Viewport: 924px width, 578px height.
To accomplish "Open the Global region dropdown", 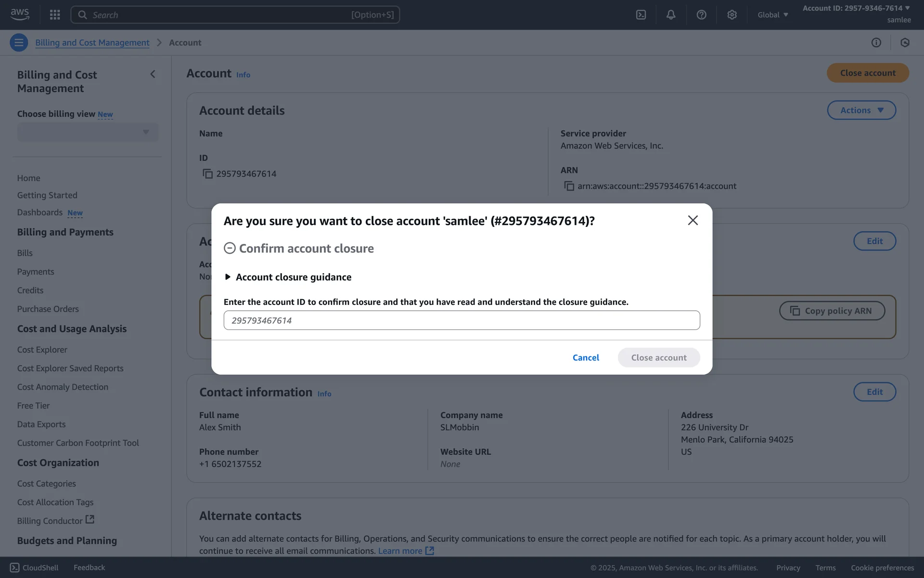I will point(772,15).
